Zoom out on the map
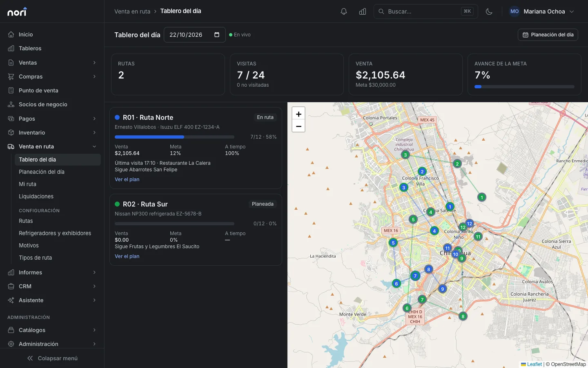 [x=298, y=126]
